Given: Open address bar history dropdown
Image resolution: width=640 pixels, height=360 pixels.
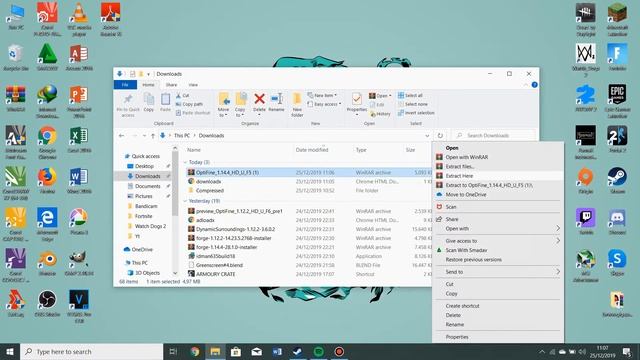Looking at the screenshot, I should pyautogui.click(x=427, y=136).
